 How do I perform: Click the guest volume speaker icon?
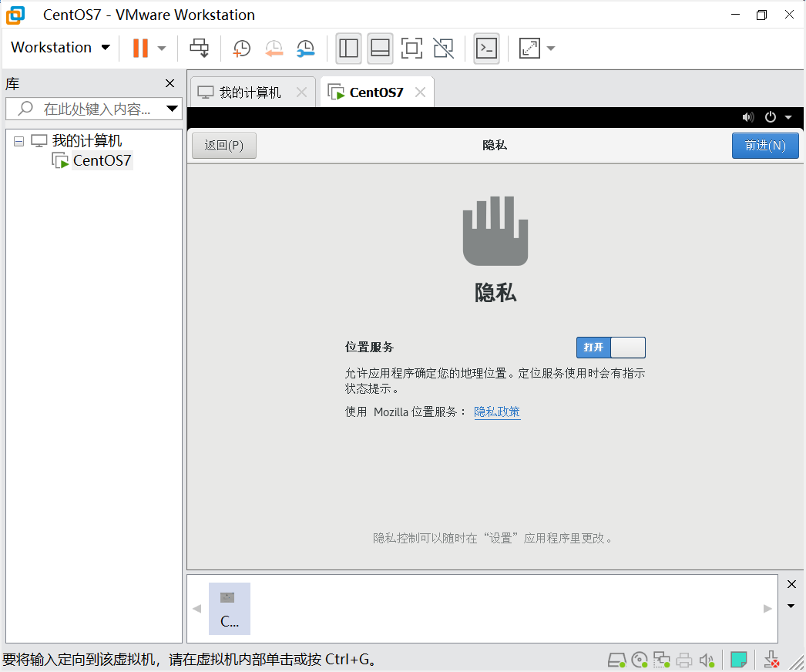pos(748,117)
